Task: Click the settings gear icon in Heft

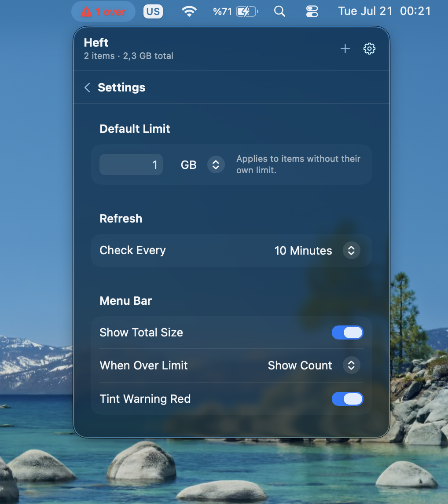Action: (x=369, y=48)
